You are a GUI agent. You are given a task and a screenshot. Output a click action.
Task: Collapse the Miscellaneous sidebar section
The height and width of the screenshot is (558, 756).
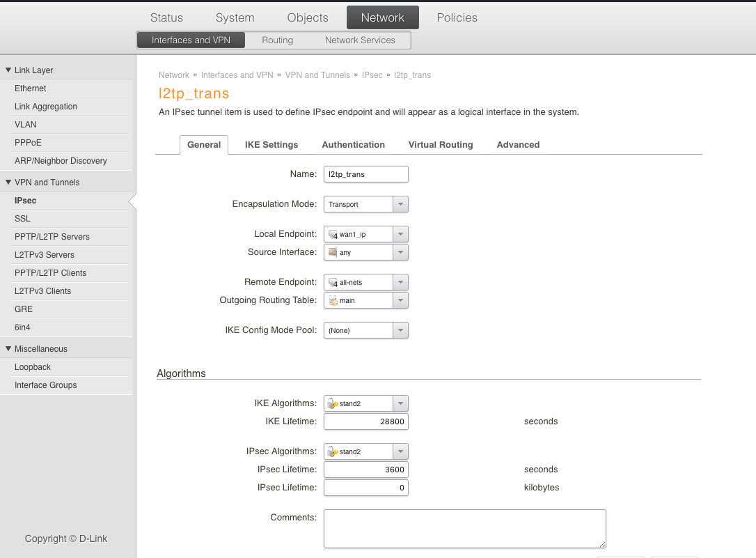(8, 349)
